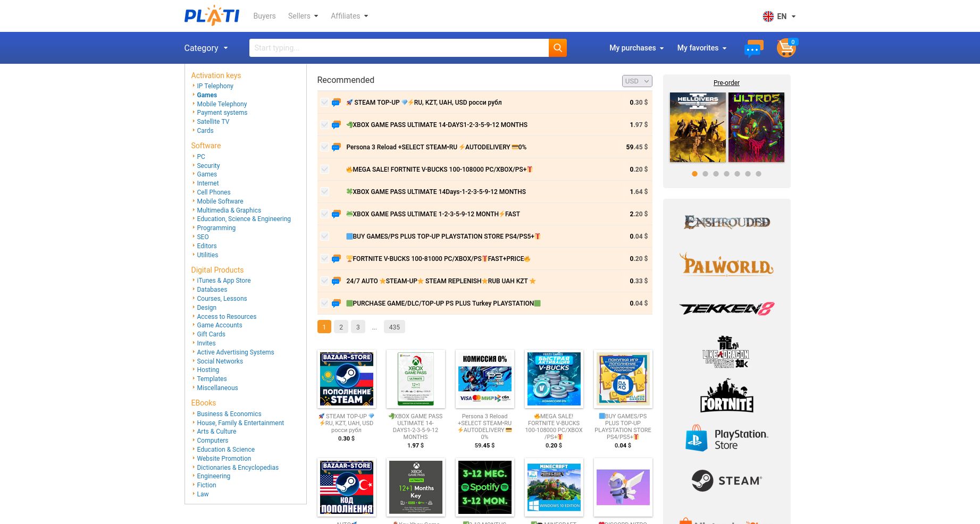The width and height of the screenshot is (980, 524).
Task: Toggle checkmark on BUY GAMES/PS PLUS row
Action: click(324, 236)
